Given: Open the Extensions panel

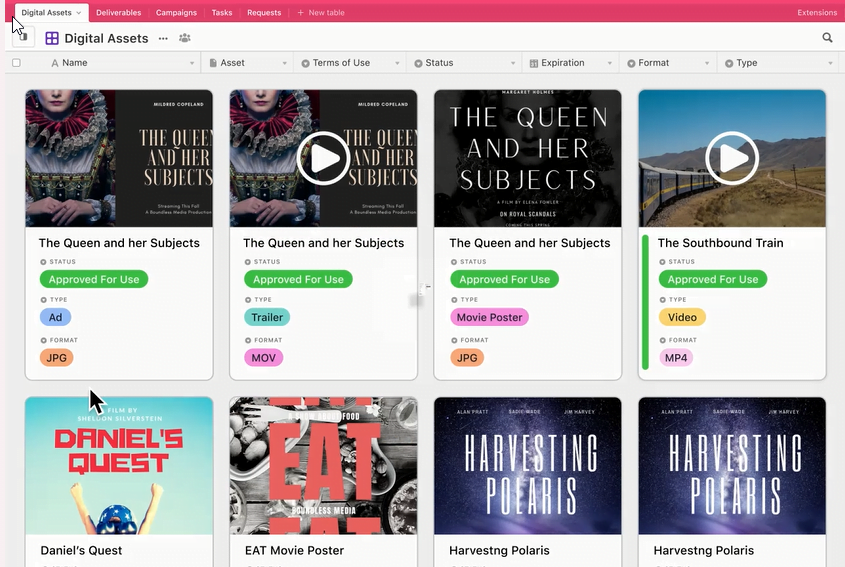Looking at the screenshot, I should coord(817,12).
